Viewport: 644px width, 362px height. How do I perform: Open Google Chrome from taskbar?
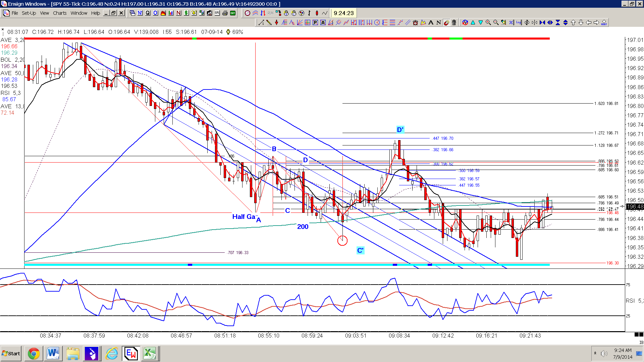(34, 354)
